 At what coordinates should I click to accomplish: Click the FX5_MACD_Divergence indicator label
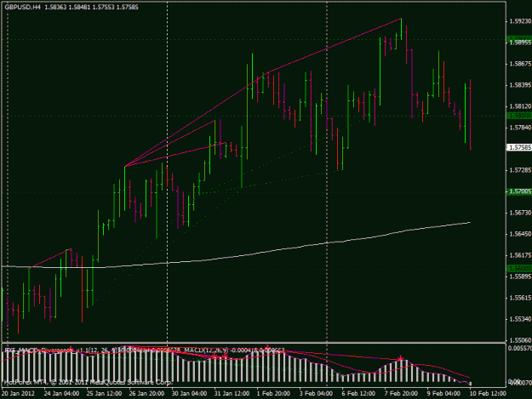[x=39, y=350]
